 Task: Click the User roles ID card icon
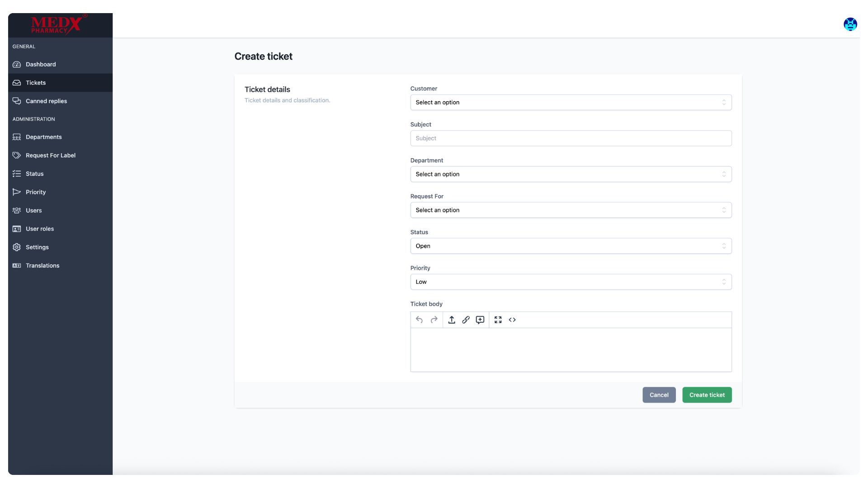click(x=17, y=229)
